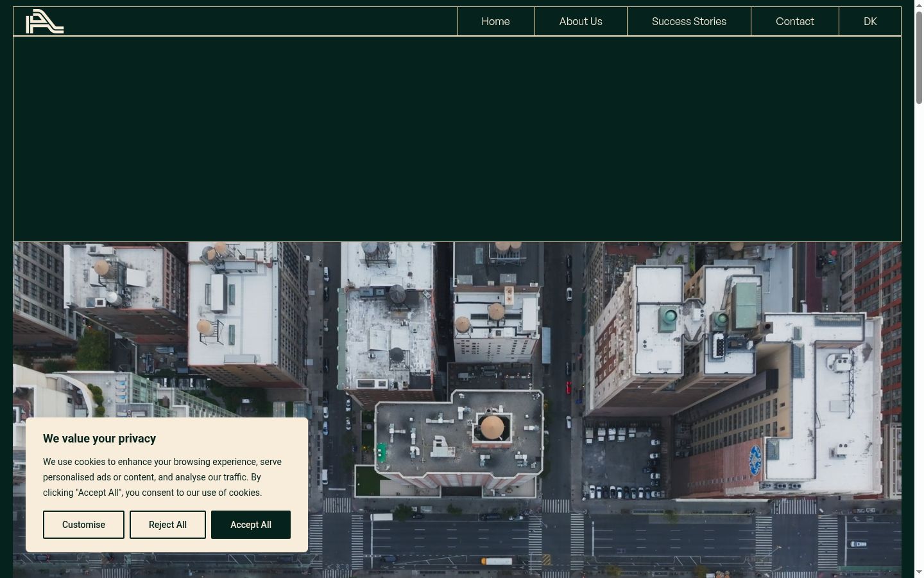The height and width of the screenshot is (578, 924).
Task: Open Success Stories in the navigation
Action: [x=689, y=21]
